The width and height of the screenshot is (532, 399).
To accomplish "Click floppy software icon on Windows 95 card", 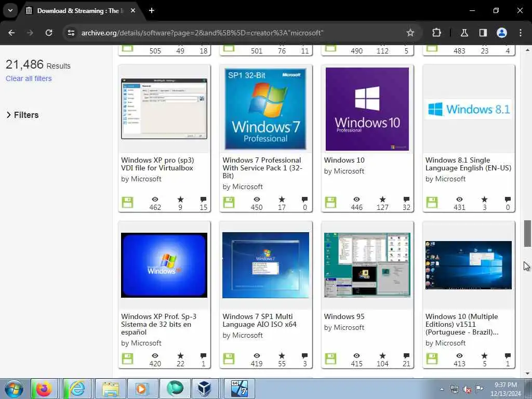I will pos(330,358).
